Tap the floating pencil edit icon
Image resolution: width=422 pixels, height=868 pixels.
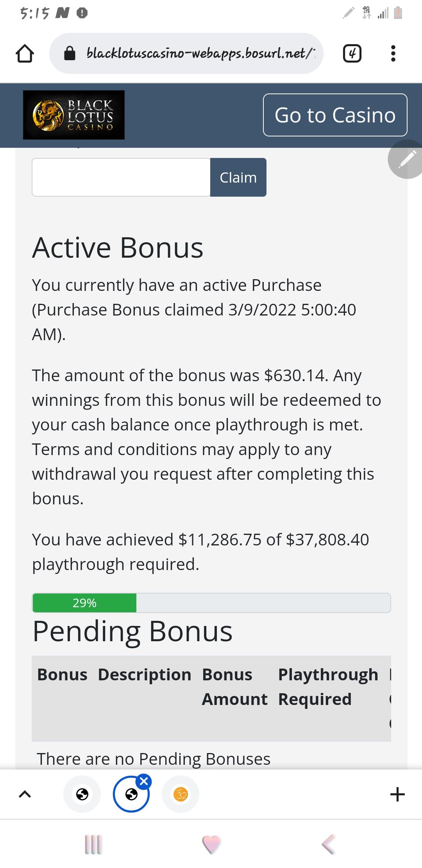(x=406, y=159)
